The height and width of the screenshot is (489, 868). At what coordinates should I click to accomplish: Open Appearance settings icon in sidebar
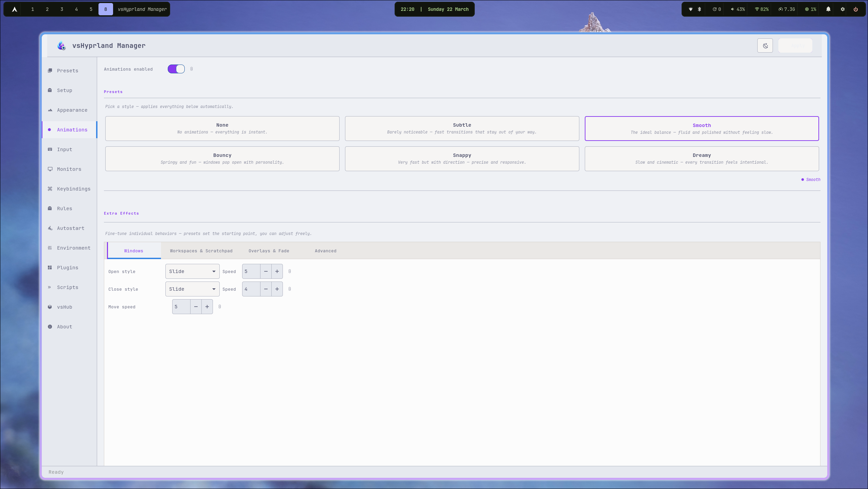point(50,110)
